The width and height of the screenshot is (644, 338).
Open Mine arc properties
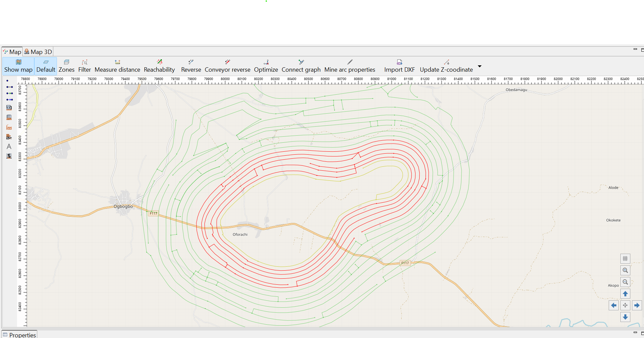[x=350, y=66]
